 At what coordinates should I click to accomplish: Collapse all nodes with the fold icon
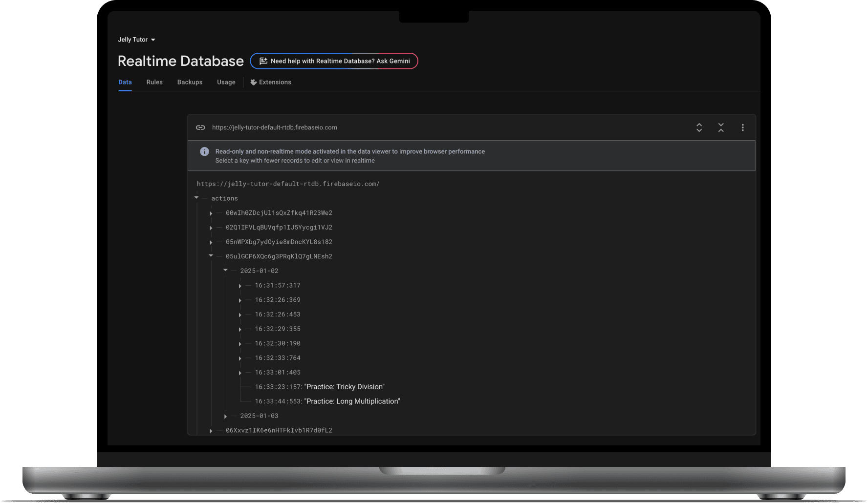[x=721, y=127]
